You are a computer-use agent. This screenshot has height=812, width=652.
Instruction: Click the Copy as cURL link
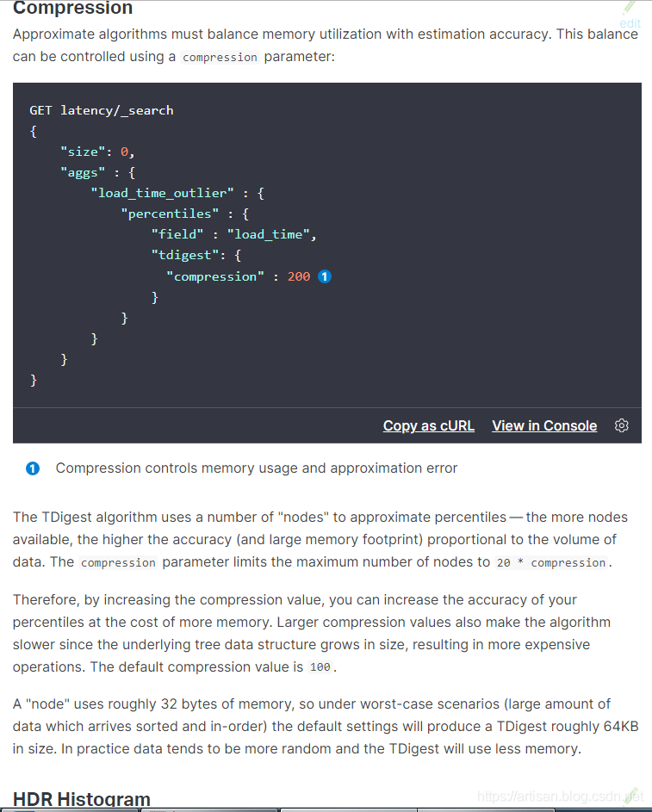tap(428, 425)
